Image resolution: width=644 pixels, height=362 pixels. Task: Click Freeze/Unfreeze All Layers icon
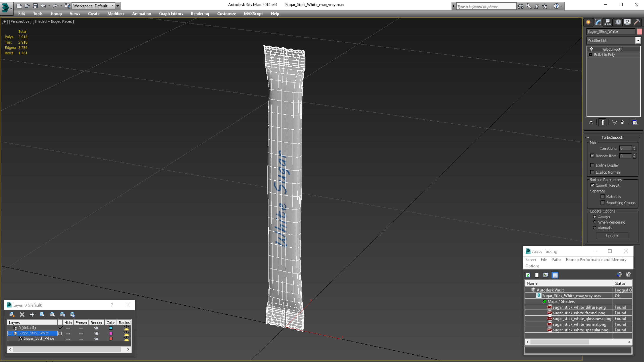click(x=72, y=315)
